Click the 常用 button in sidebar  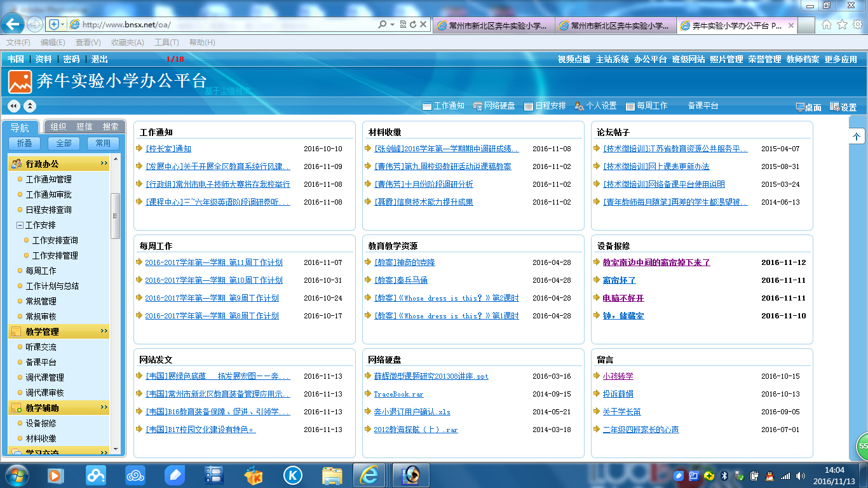click(x=103, y=143)
